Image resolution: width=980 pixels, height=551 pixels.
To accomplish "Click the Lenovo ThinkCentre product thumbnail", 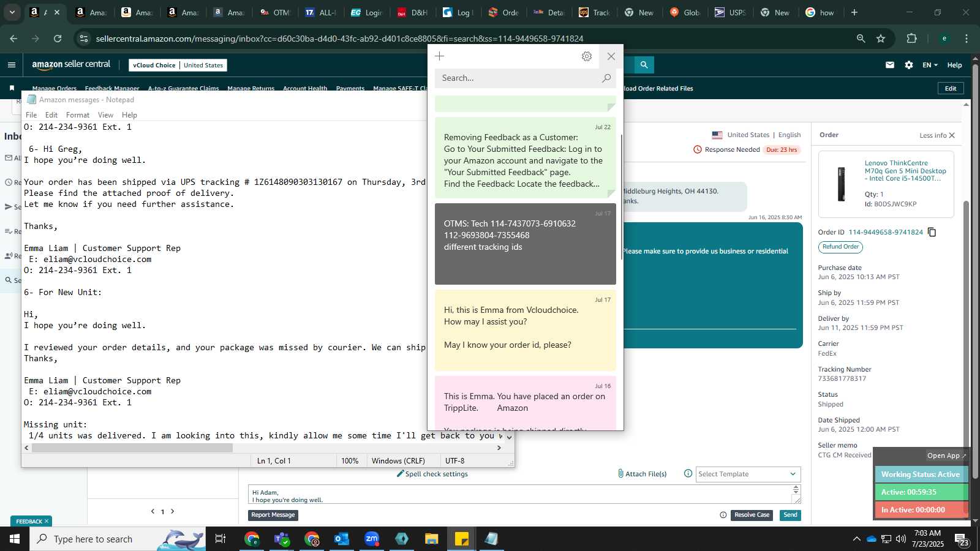I will click(x=842, y=184).
